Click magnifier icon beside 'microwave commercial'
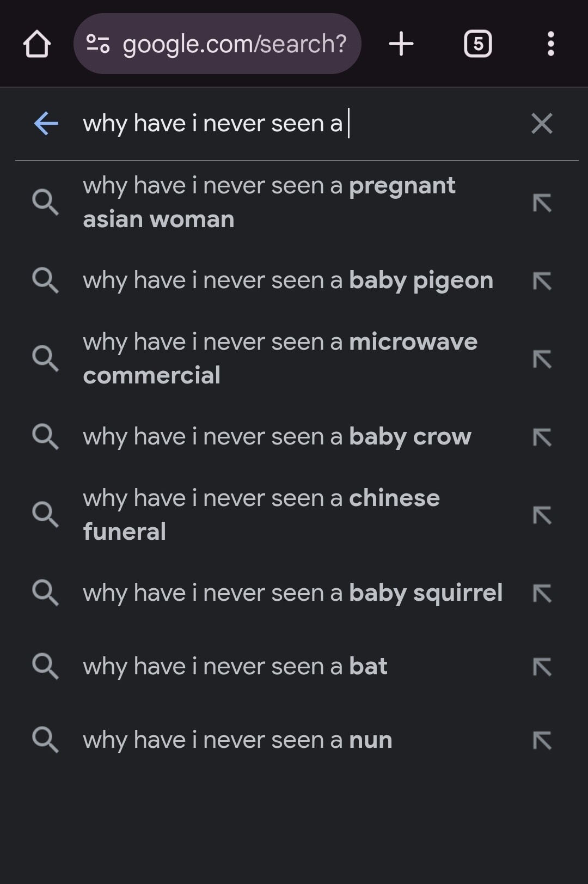The height and width of the screenshot is (884, 588). click(x=45, y=358)
